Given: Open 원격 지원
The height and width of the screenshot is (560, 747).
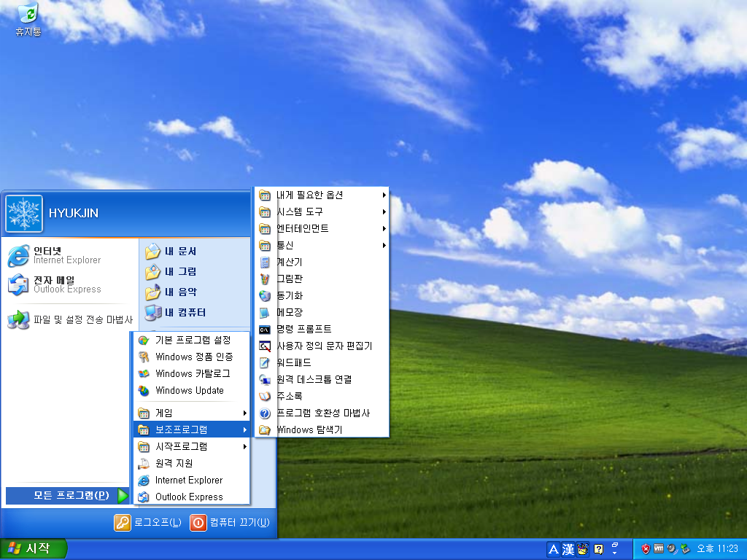Looking at the screenshot, I should [x=192, y=463].
